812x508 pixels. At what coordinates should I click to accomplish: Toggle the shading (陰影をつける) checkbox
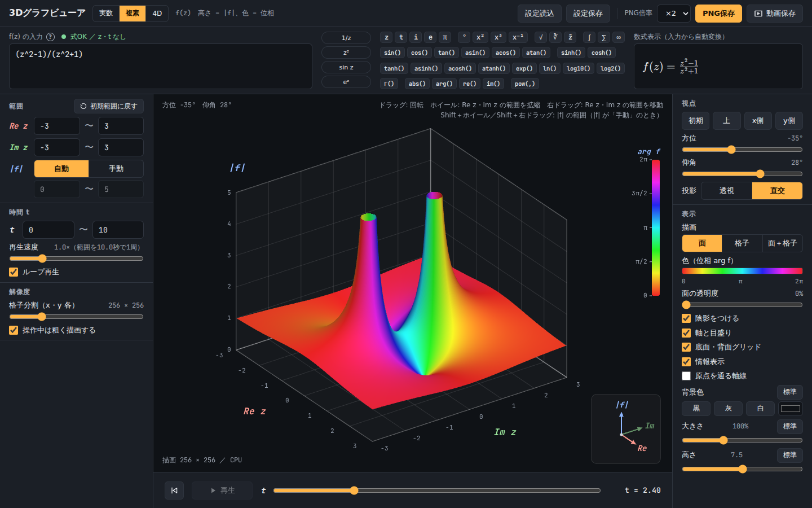(686, 318)
